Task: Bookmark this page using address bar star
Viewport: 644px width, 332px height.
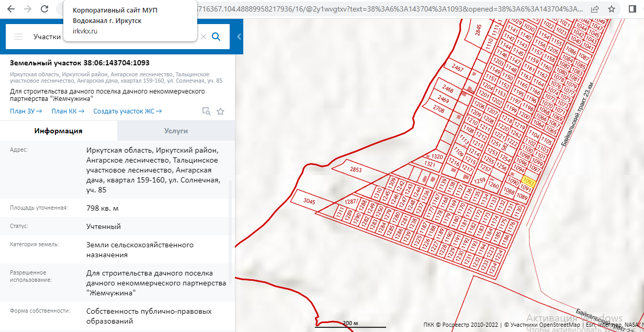Action: [x=612, y=9]
